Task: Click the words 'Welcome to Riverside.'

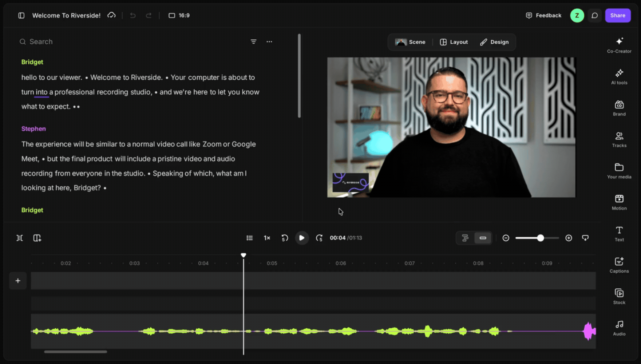Action: pyautogui.click(x=126, y=78)
